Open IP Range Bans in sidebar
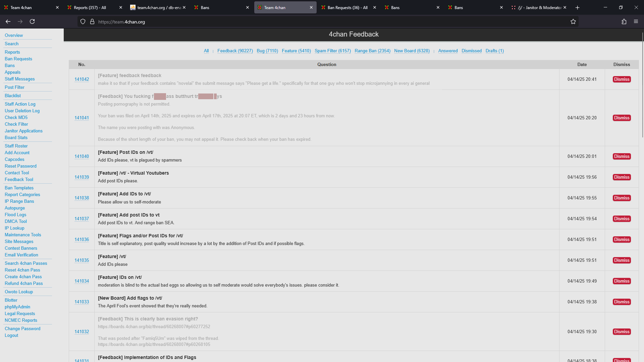 (x=19, y=201)
